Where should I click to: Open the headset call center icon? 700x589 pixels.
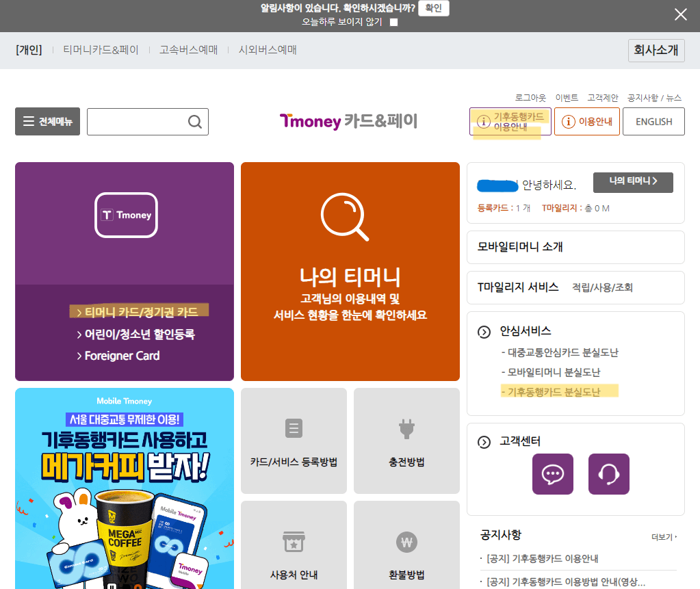pos(609,474)
